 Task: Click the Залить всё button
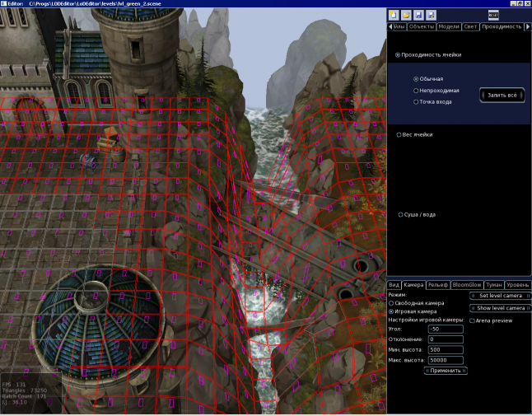point(502,96)
